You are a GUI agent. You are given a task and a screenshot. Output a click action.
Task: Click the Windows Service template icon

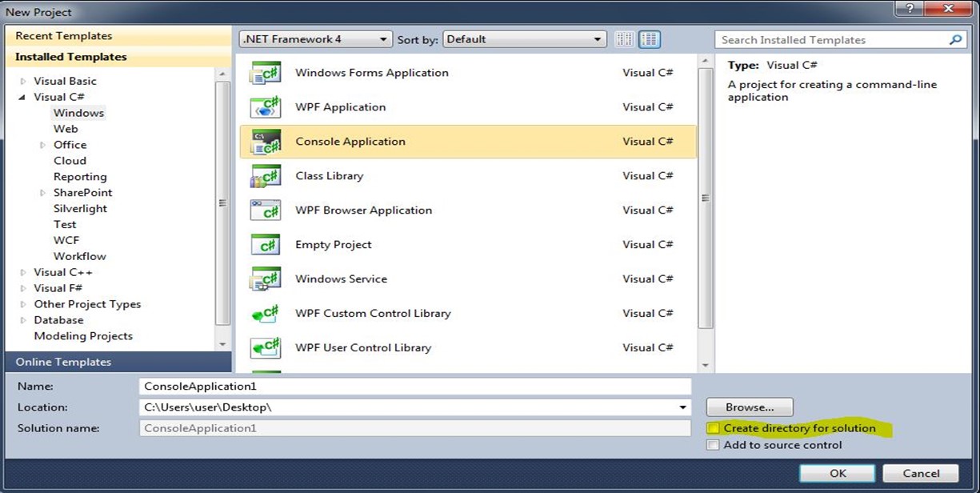pyautogui.click(x=265, y=279)
